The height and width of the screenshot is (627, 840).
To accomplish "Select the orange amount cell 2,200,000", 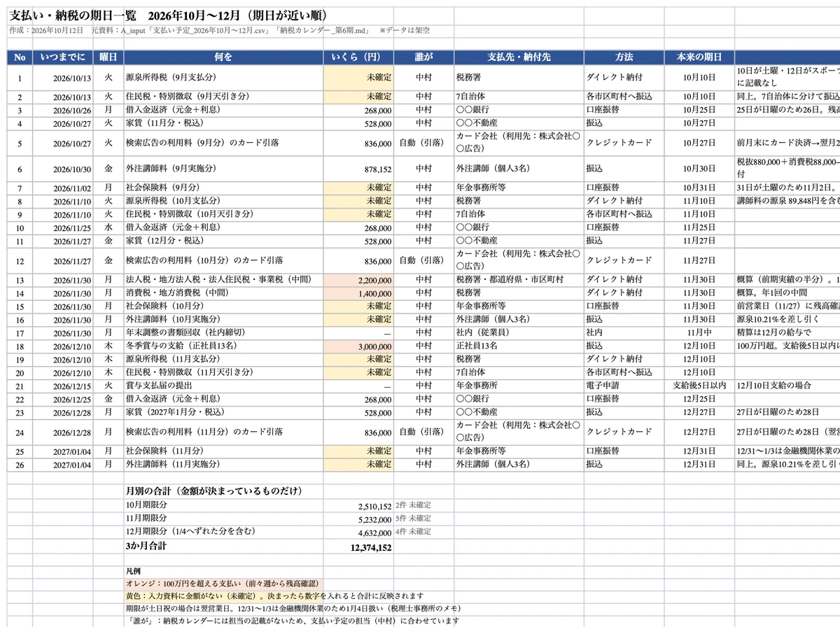I will click(x=359, y=280).
